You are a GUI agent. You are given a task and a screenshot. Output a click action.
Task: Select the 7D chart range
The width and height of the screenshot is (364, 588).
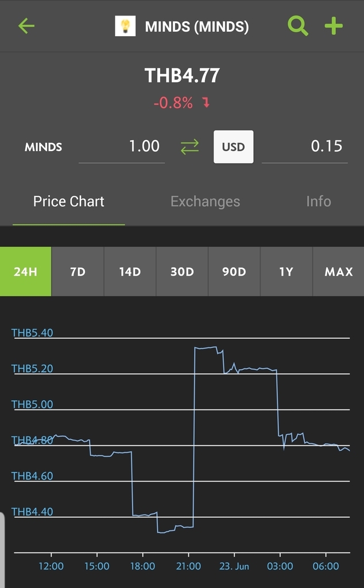[78, 272]
